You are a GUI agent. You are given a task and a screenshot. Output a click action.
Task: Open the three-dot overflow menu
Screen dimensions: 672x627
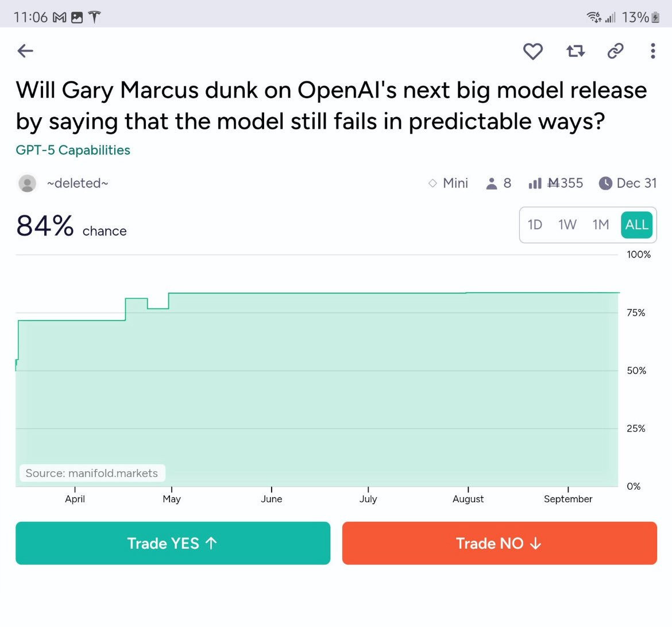(652, 51)
